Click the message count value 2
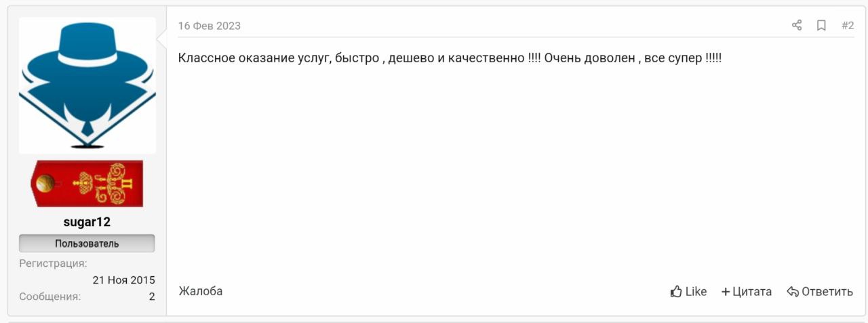This screenshot has height=323, width=868. pos(152,297)
